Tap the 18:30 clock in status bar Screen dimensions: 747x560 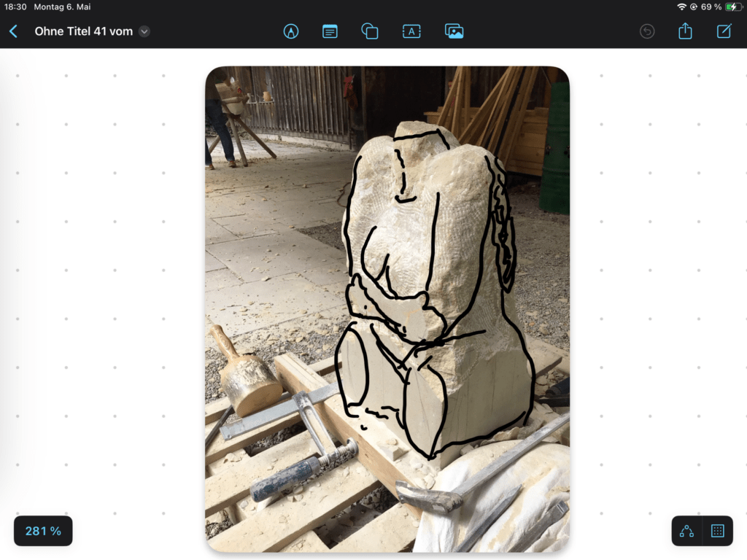coord(15,7)
